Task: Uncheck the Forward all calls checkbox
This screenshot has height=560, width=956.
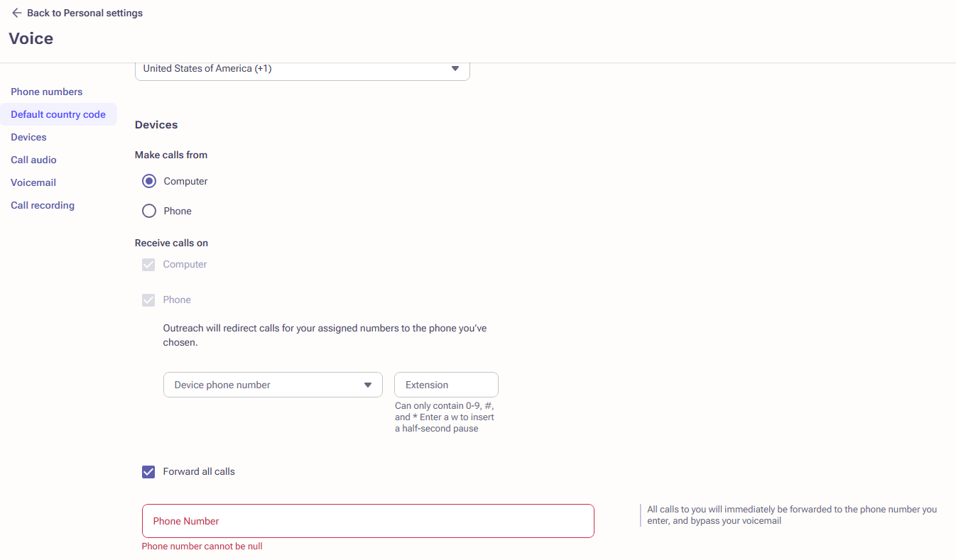Action: coord(148,472)
